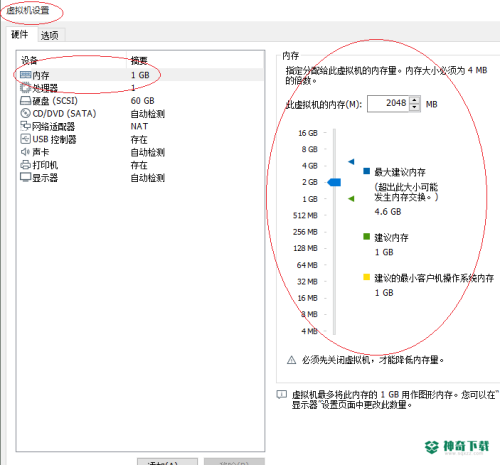Choose the 网络适配器 network adapter icon
The width and height of the screenshot is (500, 465).
coord(25,126)
